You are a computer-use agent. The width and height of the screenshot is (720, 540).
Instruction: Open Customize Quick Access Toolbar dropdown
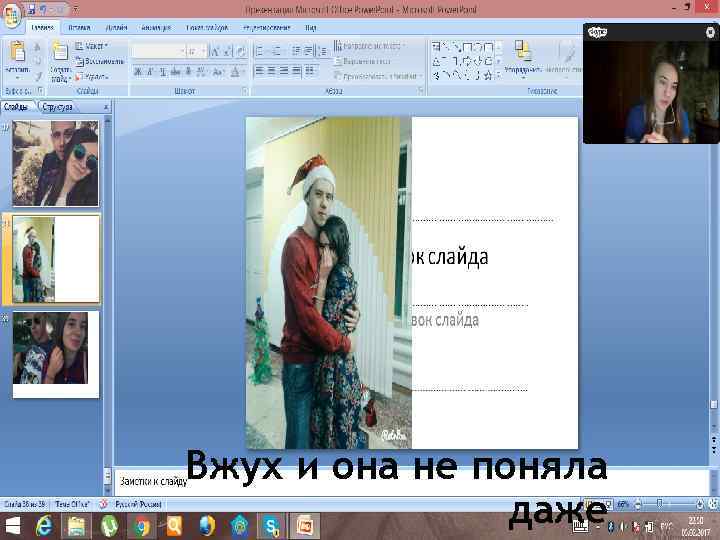coord(76,9)
